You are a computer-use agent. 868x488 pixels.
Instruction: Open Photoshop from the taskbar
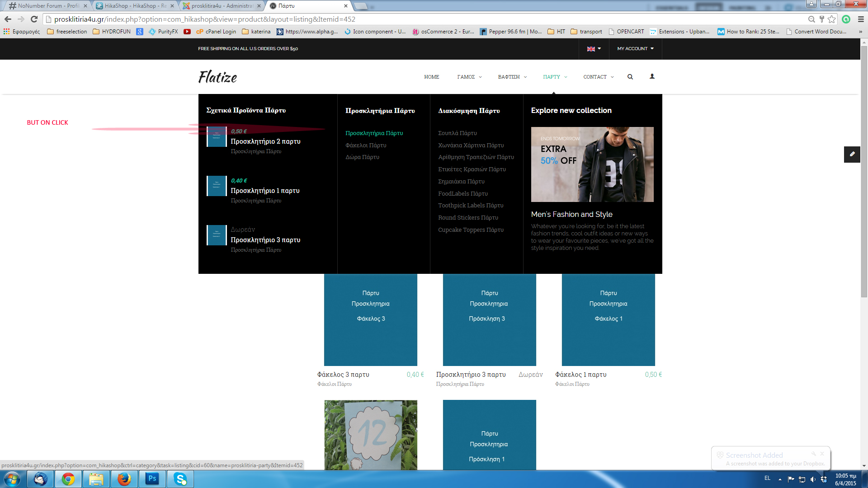[x=152, y=479]
